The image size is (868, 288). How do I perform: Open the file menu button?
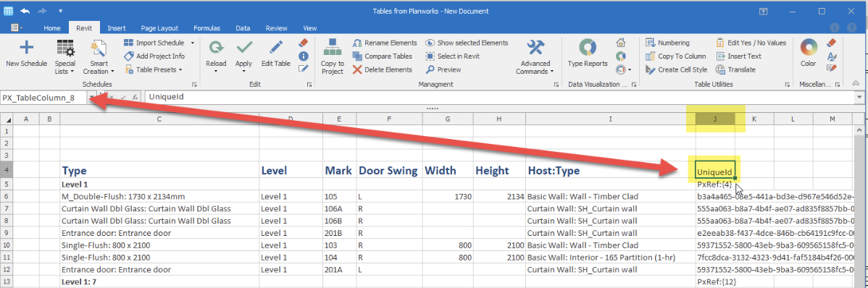(17, 28)
